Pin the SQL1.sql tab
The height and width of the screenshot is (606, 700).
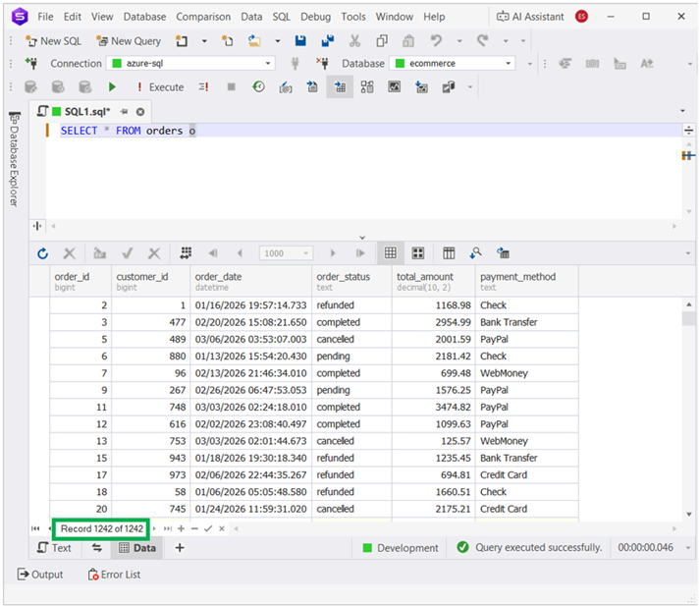[124, 112]
